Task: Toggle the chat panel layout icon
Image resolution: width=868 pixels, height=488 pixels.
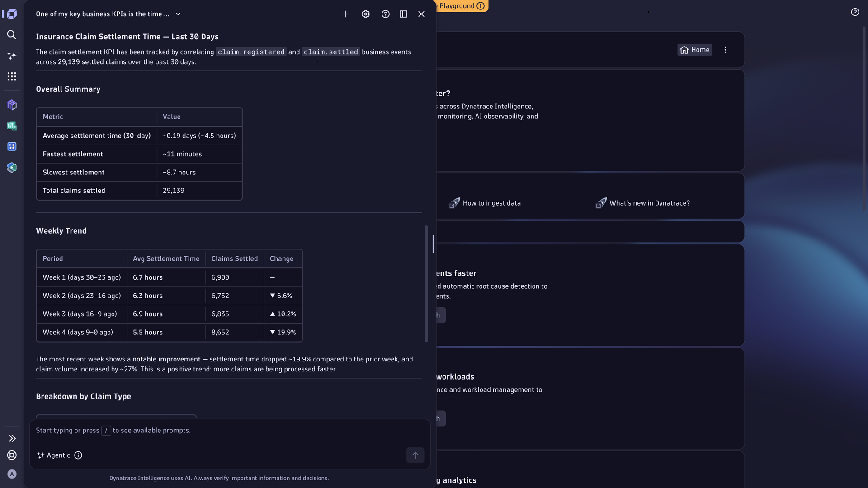Action: click(404, 14)
